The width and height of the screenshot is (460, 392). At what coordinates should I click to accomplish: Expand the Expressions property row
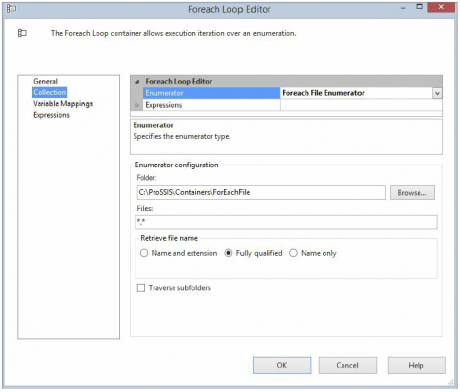[137, 105]
